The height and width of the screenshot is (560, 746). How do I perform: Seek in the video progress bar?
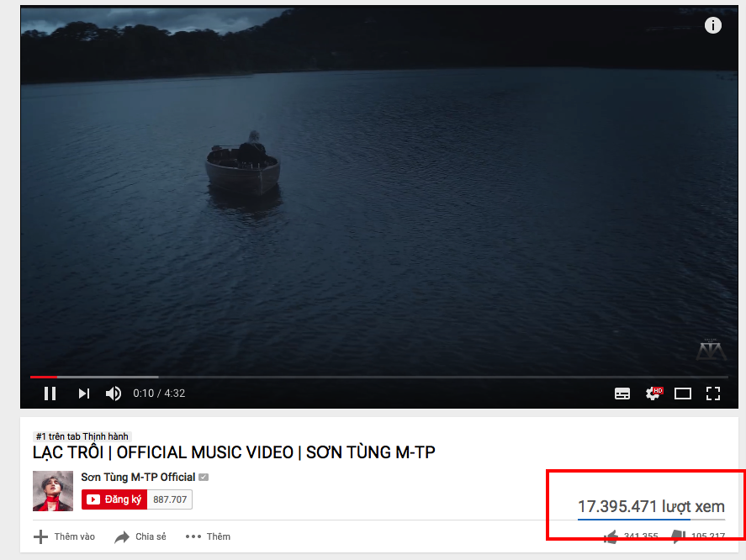pos(379,377)
